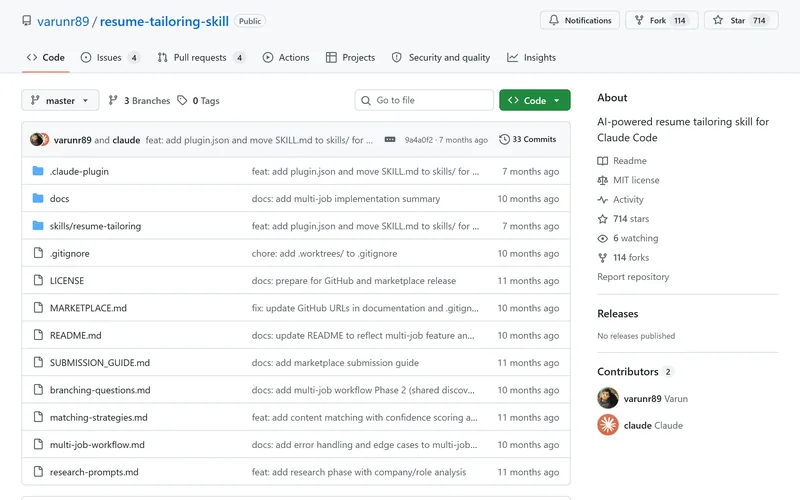The image size is (800, 500).
Task: Open skills/resume-tailoring folder name
Action: tap(95, 226)
